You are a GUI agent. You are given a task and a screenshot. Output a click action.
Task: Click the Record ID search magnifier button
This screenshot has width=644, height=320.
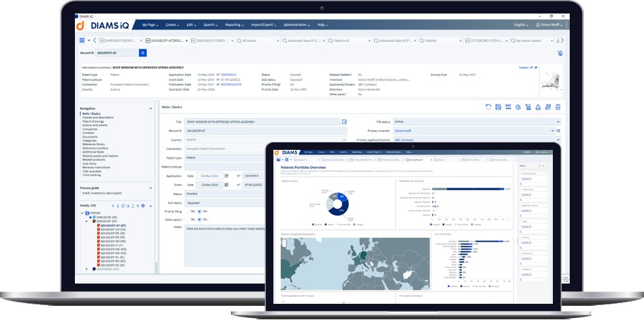pos(142,53)
